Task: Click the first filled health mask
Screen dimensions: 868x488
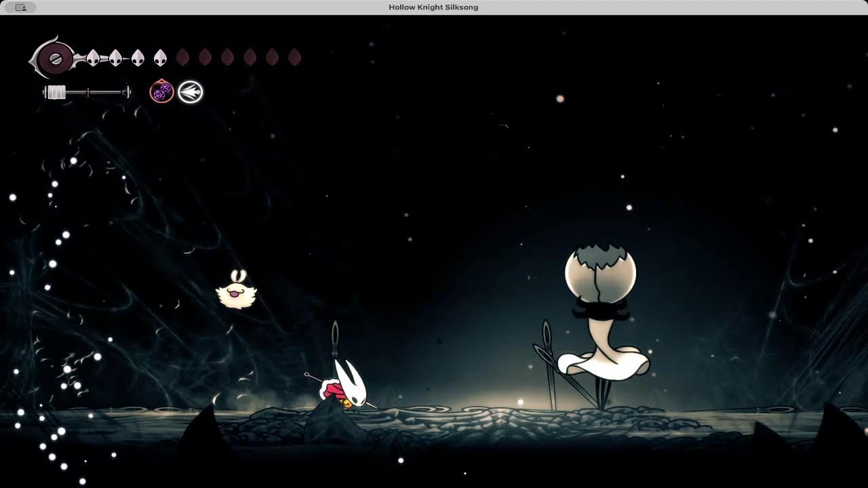Action: (x=93, y=58)
